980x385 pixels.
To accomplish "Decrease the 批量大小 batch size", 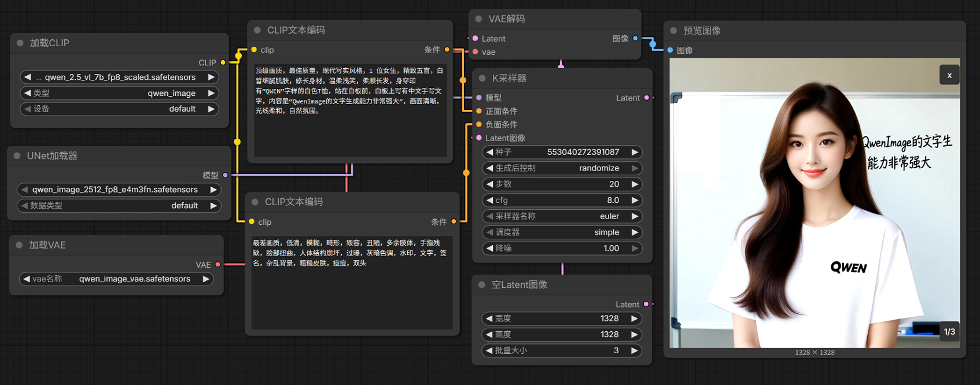I will coord(489,350).
